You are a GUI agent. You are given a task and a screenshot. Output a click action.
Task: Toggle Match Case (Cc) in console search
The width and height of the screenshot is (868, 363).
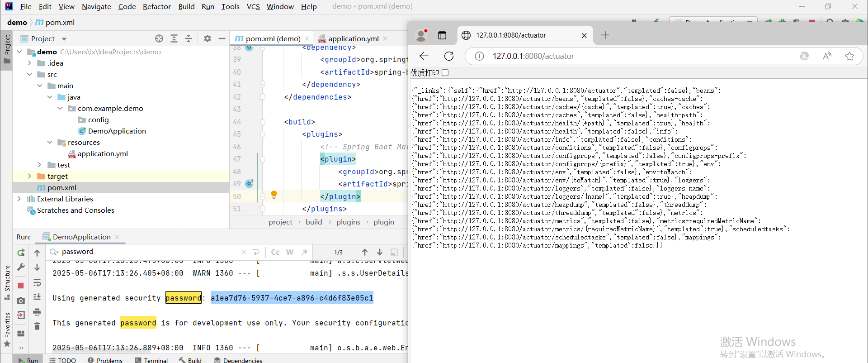point(275,252)
